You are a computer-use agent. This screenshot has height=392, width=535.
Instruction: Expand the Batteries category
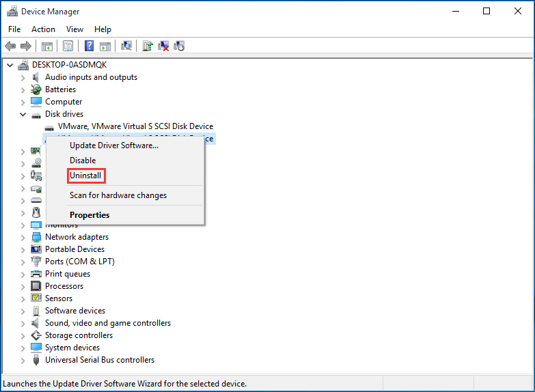[23, 90]
